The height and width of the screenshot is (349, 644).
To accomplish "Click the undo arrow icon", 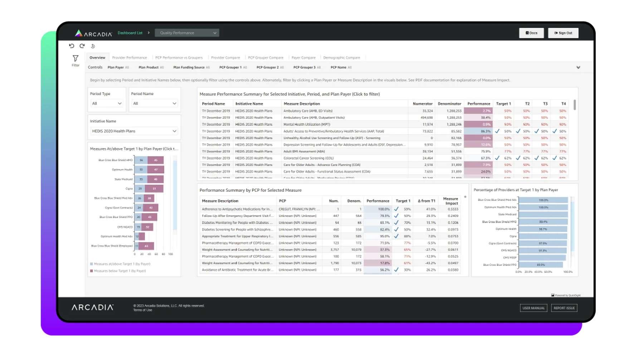I will tap(72, 46).
